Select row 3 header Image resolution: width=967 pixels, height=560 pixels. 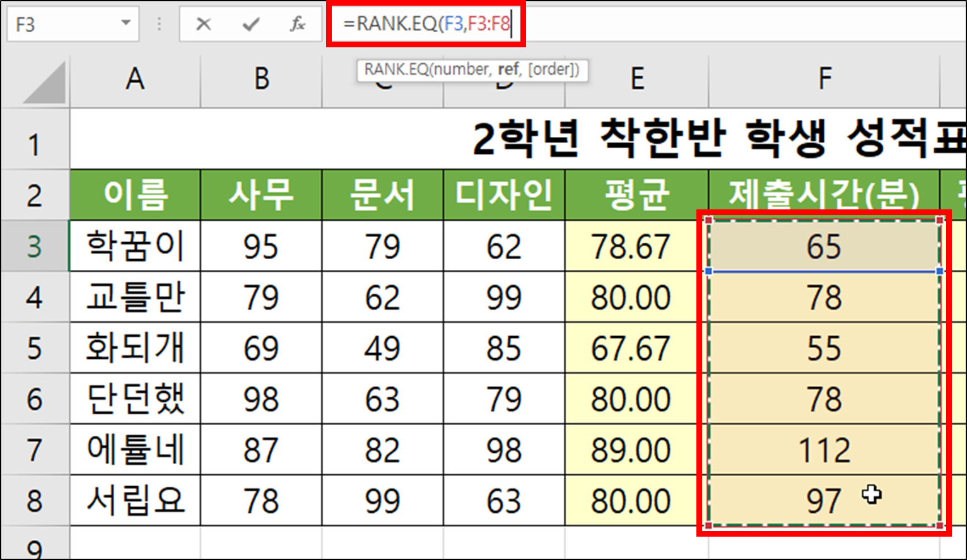[x=35, y=246]
